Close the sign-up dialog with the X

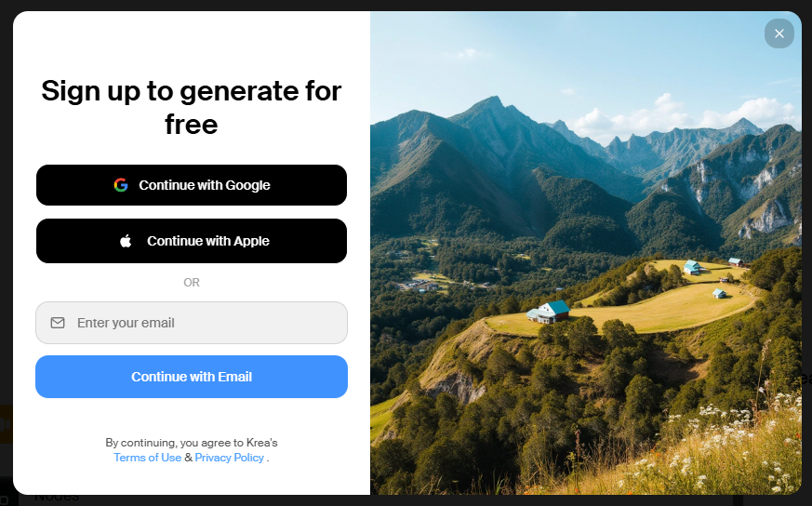point(779,33)
